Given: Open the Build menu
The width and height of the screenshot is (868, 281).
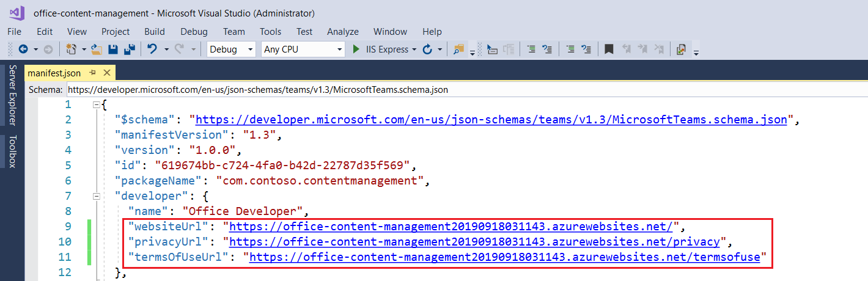Looking at the screenshot, I should click(x=155, y=32).
